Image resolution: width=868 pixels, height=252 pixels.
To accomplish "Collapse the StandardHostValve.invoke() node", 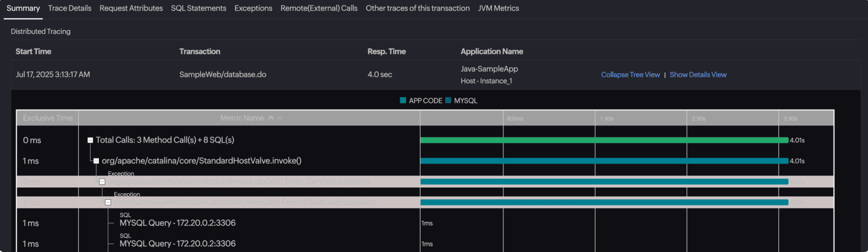I will click(x=96, y=161).
